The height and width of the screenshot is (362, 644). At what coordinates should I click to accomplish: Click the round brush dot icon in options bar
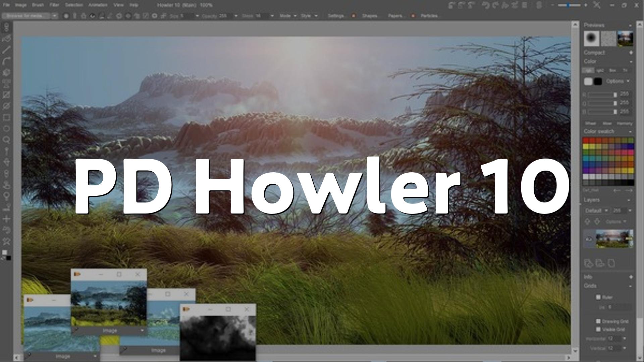66,16
